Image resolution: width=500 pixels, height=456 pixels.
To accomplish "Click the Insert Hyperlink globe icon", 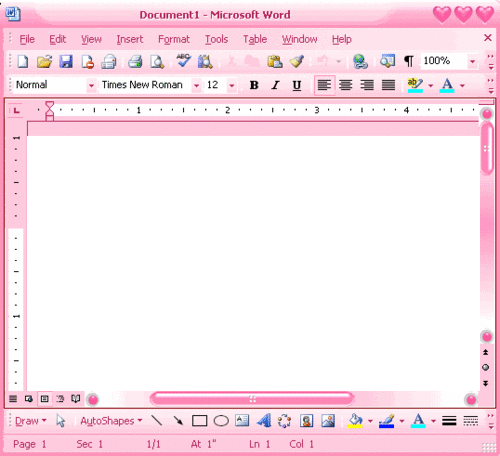I will point(360,62).
